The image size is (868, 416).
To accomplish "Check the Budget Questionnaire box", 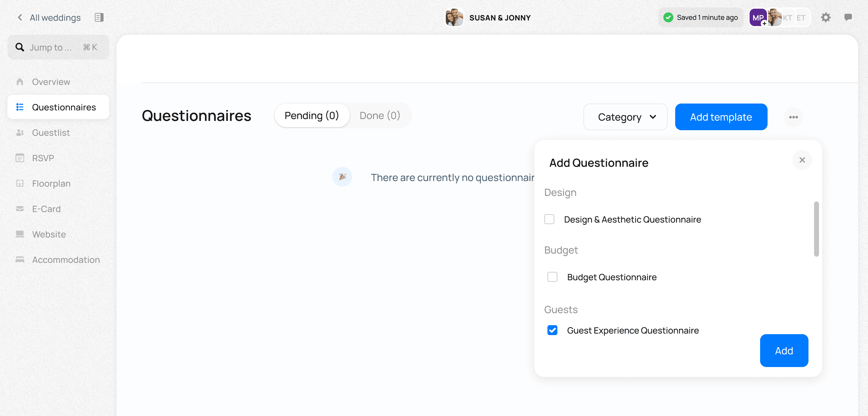I will (x=552, y=277).
